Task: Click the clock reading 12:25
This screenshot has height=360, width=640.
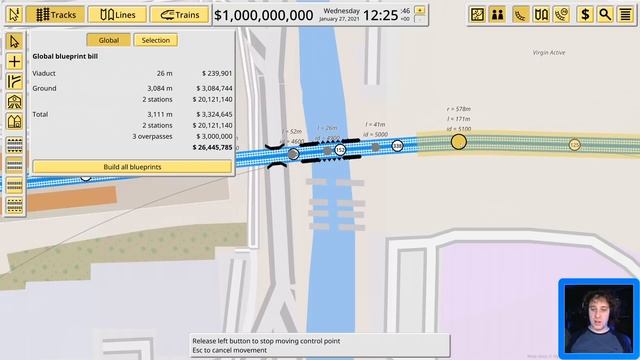Action: click(x=380, y=16)
